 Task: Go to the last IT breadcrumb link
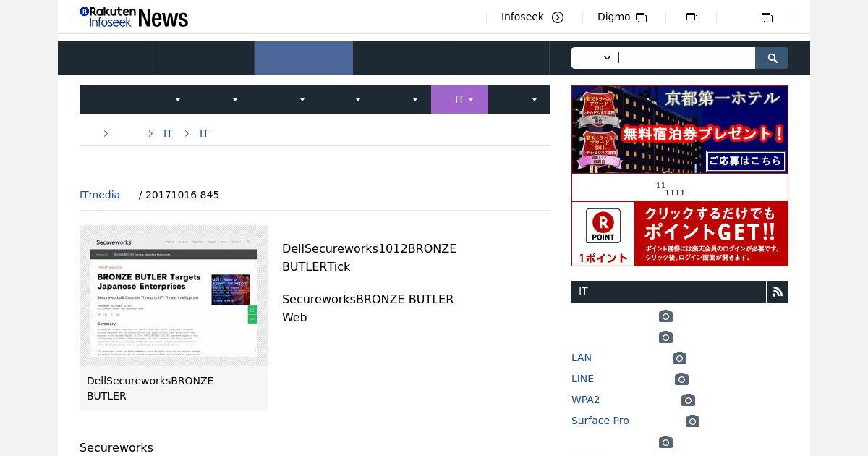(204, 133)
